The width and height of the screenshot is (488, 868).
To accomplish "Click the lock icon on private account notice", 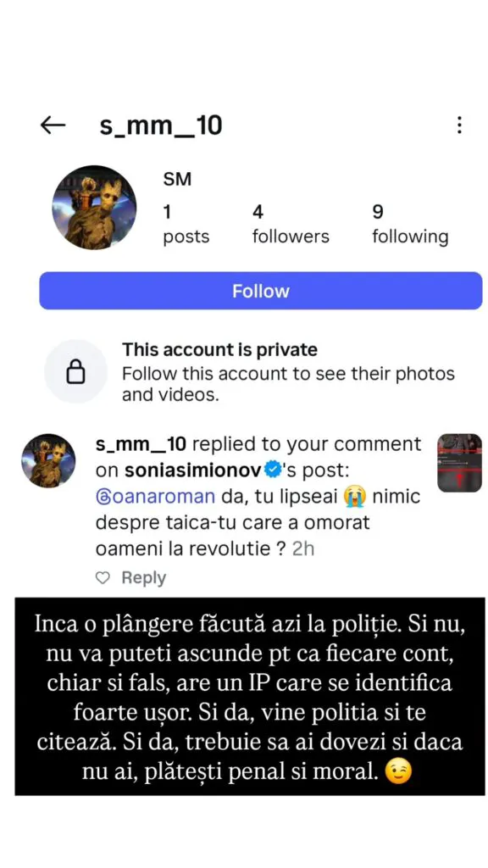I will 75,371.
